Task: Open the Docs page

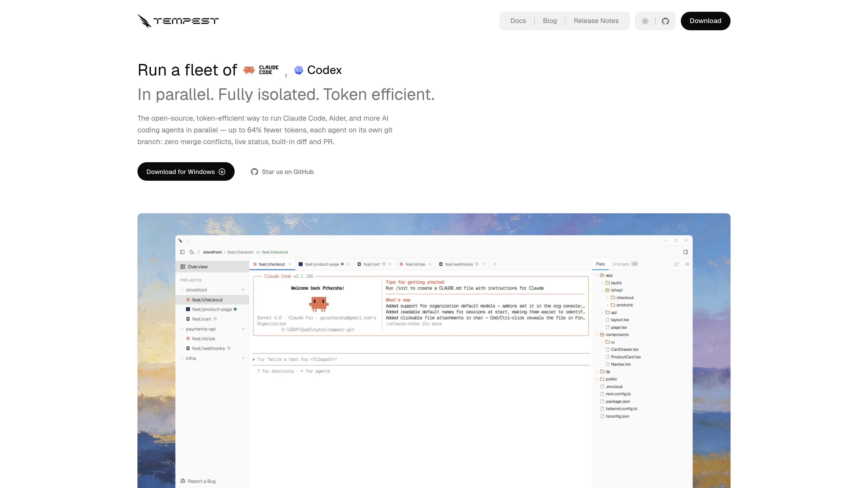Action: click(x=518, y=21)
